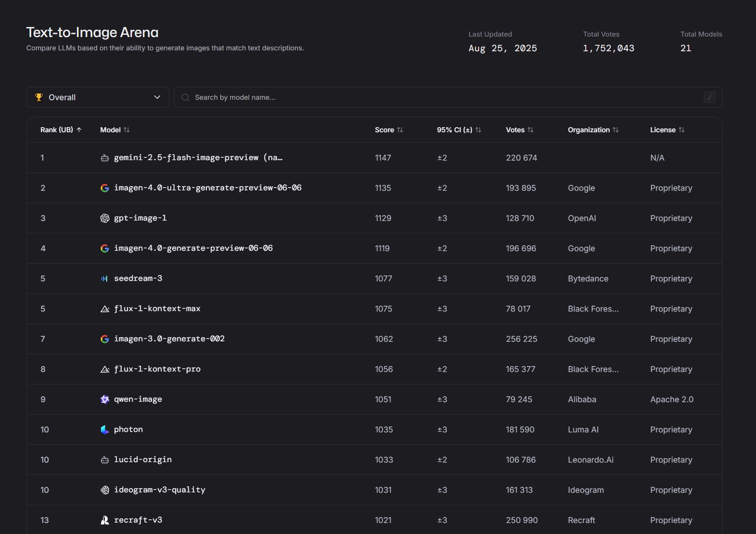Focus the Search by model name field
The image size is (756, 534).
point(440,97)
